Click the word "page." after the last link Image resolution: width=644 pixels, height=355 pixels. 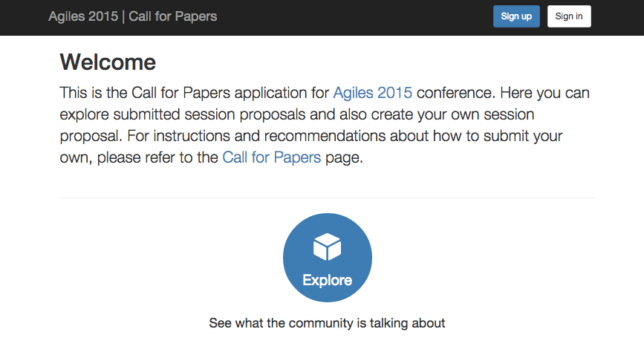344,157
